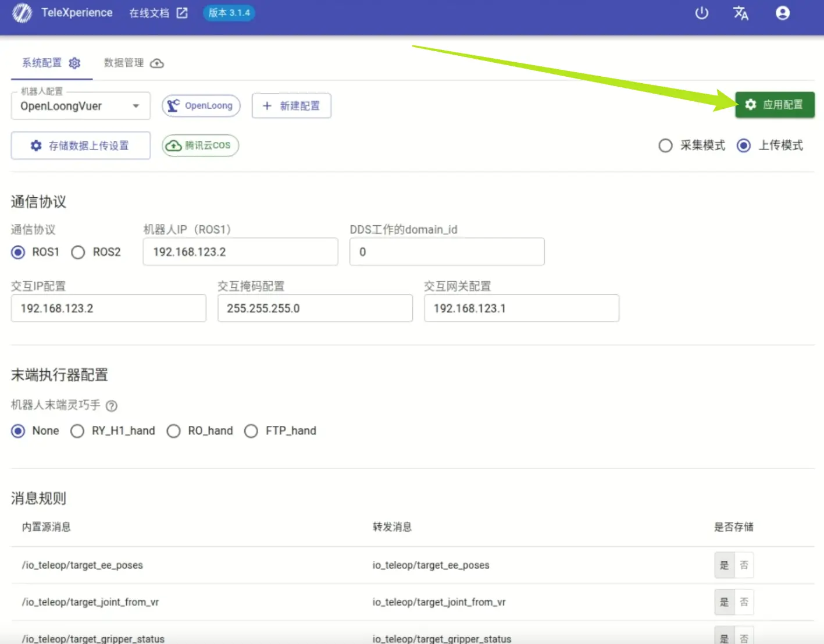Click the 内置源消息 column header
The image size is (824, 644).
click(x=47, y=527)
